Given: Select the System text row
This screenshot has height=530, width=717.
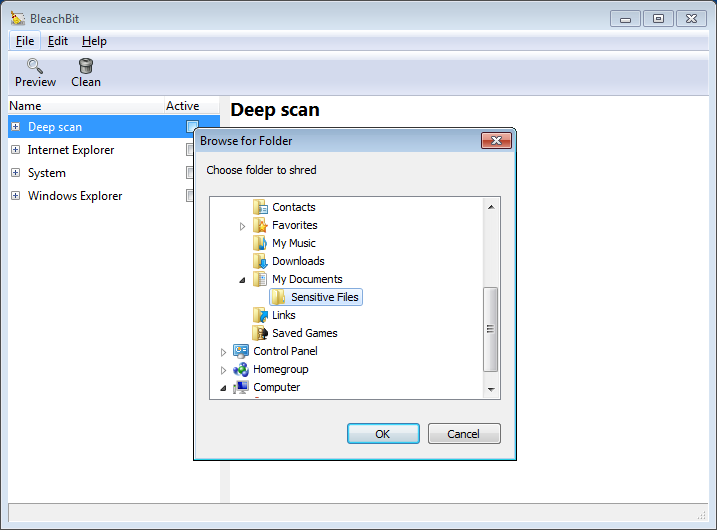Looking at the screenshot, I should coord(47,173).
